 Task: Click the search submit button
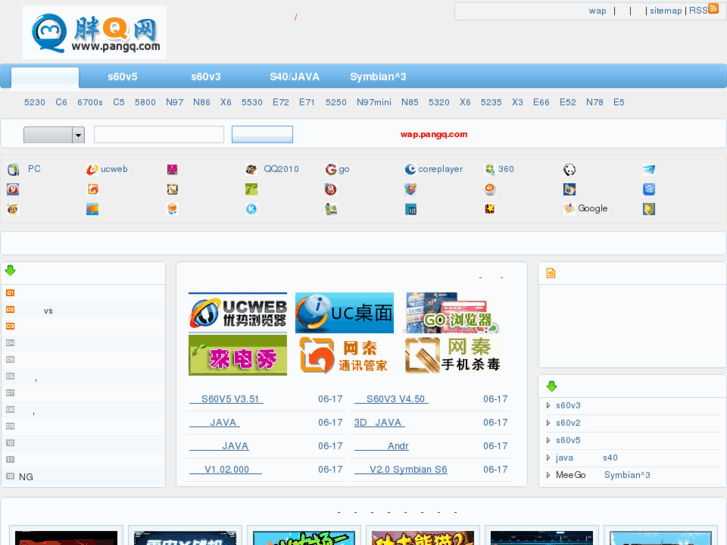262,135
